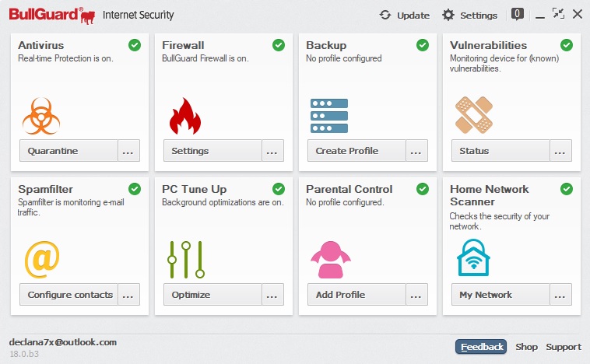Click the Antivirus green status checkmark
The height and width of the screenshot is (364, 590).
click(x=135, y=45)
